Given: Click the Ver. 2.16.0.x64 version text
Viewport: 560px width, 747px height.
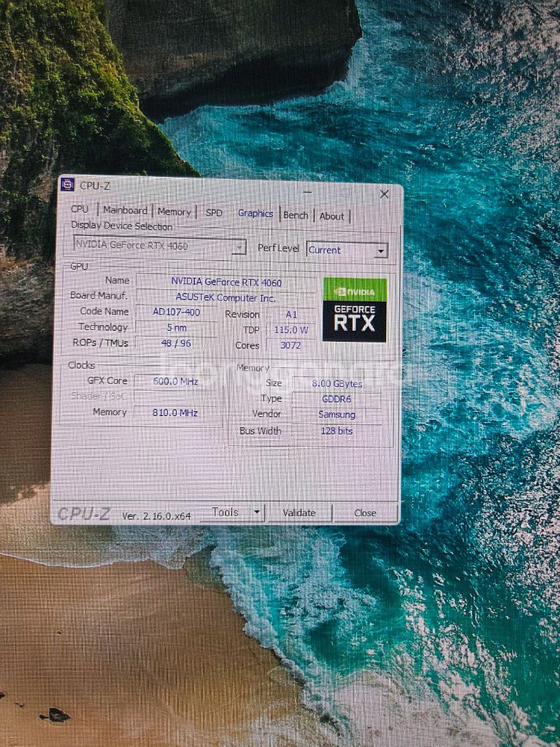Looking at the screenshot, I should coord(156,515).
